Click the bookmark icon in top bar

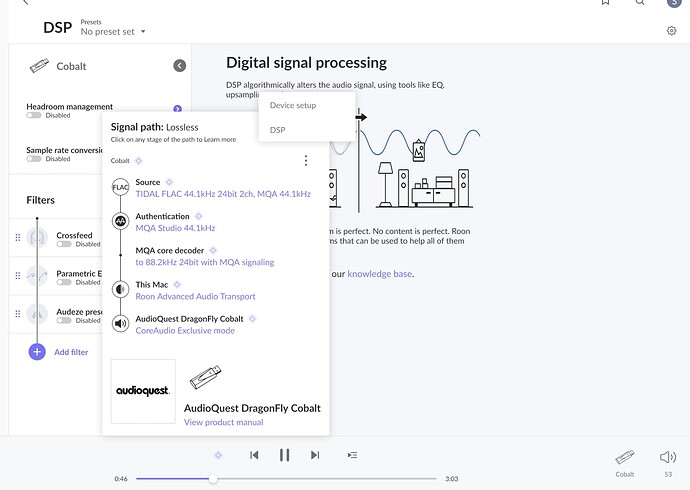coord(606,2)
